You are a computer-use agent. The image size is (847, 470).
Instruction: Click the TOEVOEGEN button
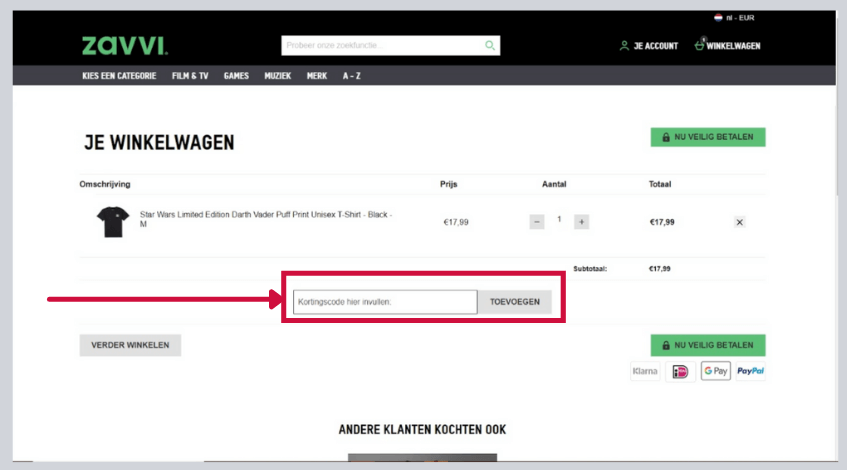click(515, 302)
